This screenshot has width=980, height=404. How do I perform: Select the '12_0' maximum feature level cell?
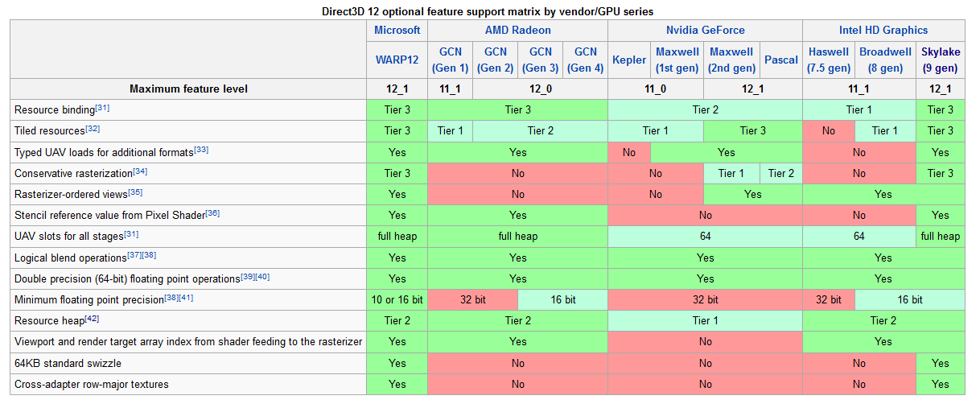click(x=540, y=89)
